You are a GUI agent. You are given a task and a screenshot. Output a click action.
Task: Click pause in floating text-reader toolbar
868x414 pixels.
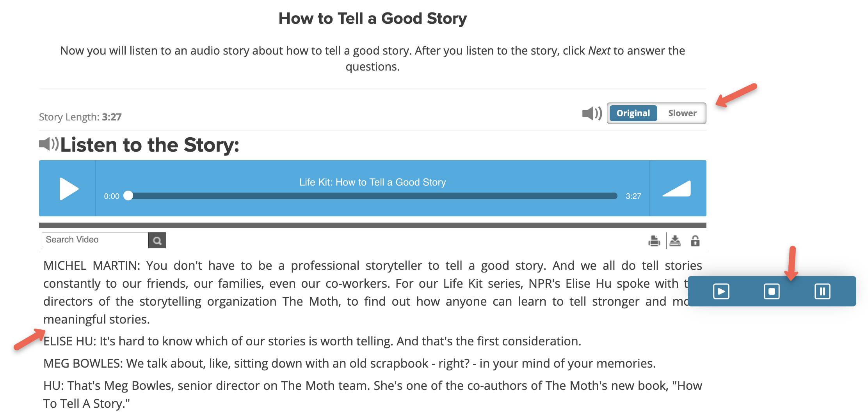(822, 291)
